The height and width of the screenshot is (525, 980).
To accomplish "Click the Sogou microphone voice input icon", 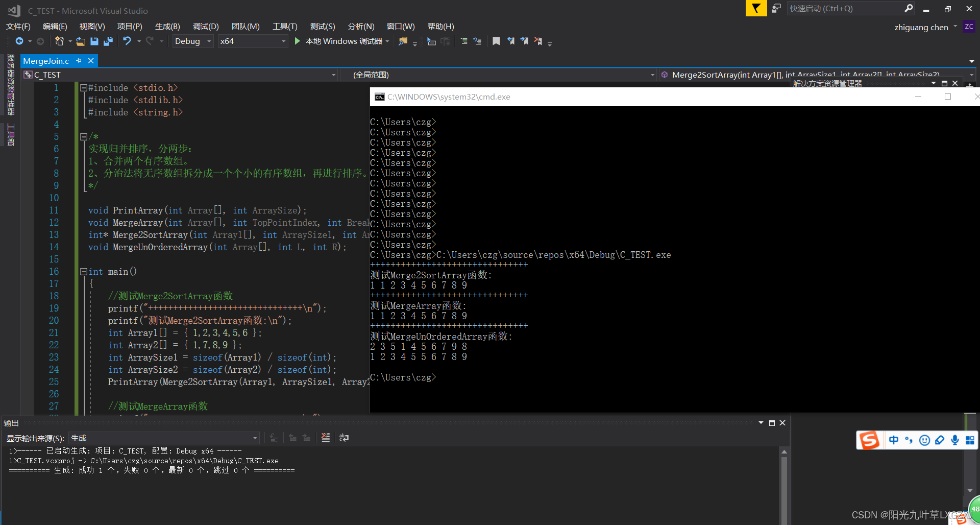I will (x=955, y=440).
